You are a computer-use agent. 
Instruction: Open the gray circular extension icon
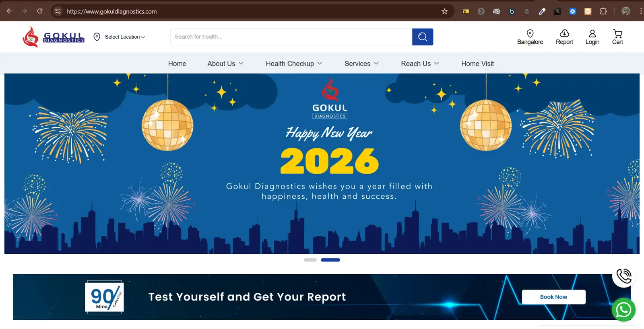pyautogui.click(x=481, y=11)
